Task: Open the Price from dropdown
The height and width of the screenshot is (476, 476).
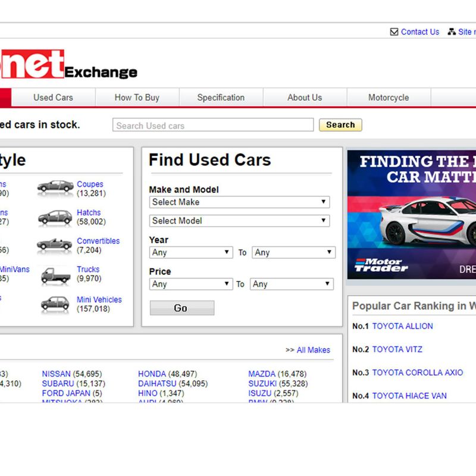Action: pyautogui.click(x=191, y=284)
